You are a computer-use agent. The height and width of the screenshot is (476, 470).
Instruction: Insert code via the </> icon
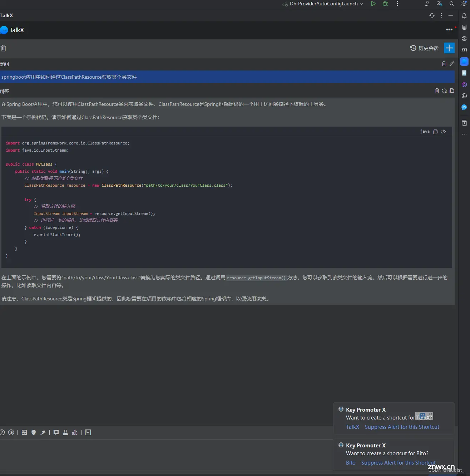tap(443, 132)
